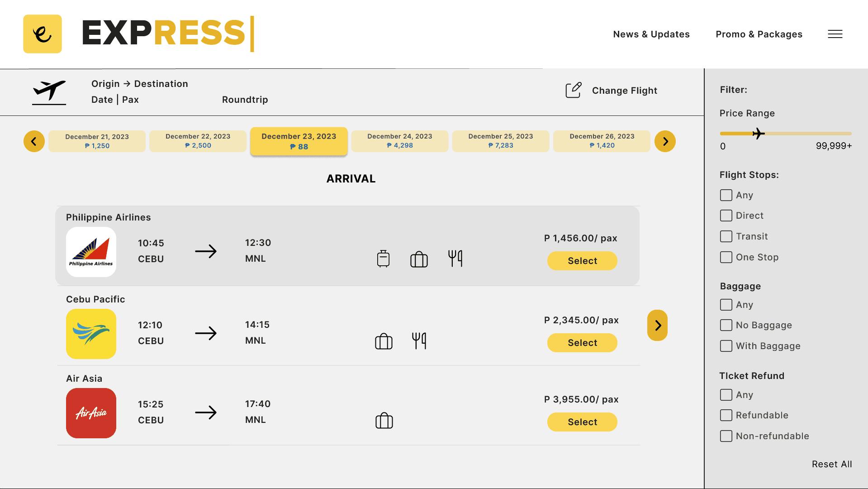The width and height of the screenshot is (868, 489).
Task: Check Any under Ticket Refund
Action: 726,395
